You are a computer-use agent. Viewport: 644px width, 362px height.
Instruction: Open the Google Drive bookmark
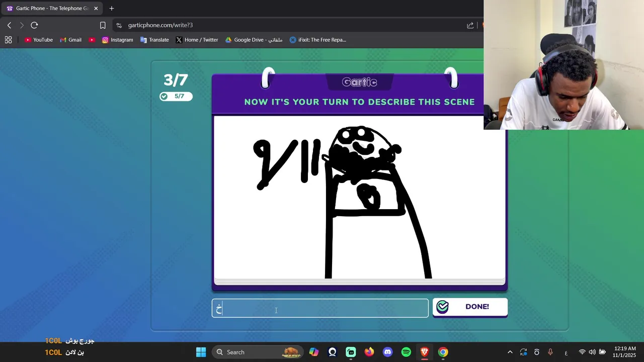pos(254,40)
